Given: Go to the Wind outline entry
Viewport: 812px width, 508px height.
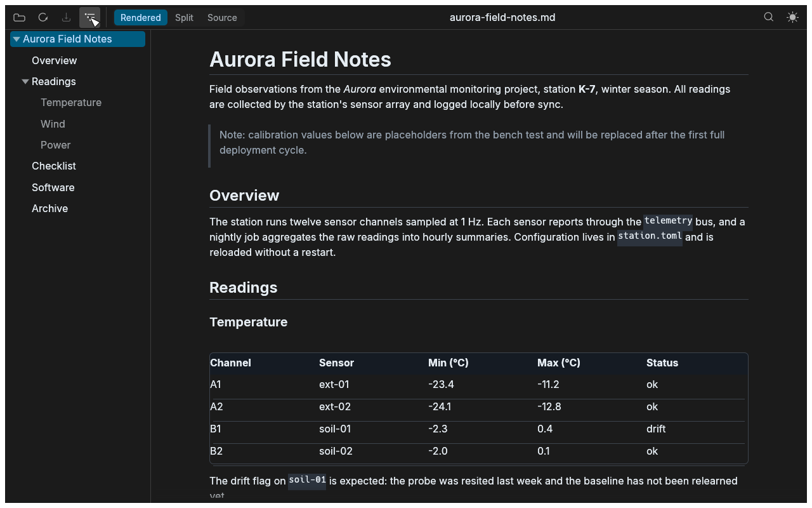Looking at the screenshot, I should tap(53, 124).
